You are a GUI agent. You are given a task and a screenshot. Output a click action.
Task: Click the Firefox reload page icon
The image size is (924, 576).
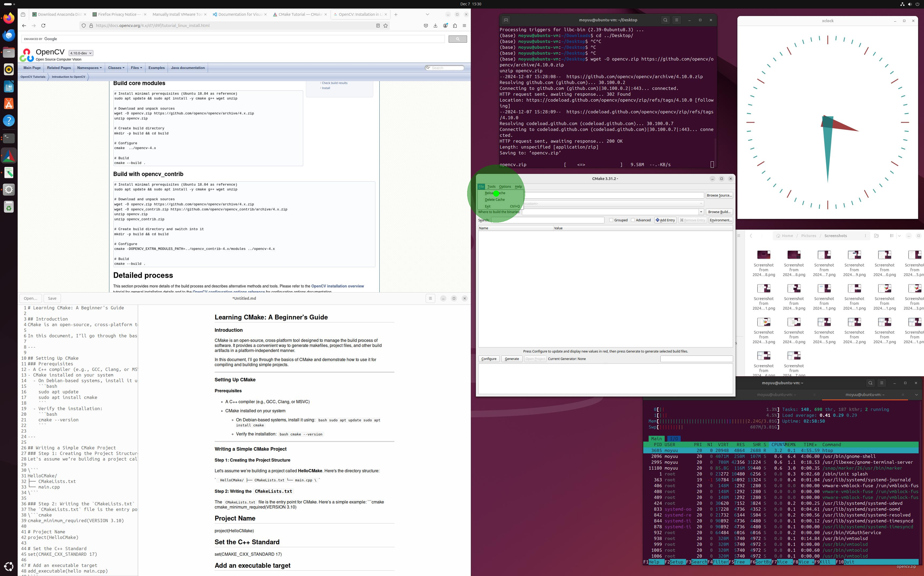tap(43, 25)
